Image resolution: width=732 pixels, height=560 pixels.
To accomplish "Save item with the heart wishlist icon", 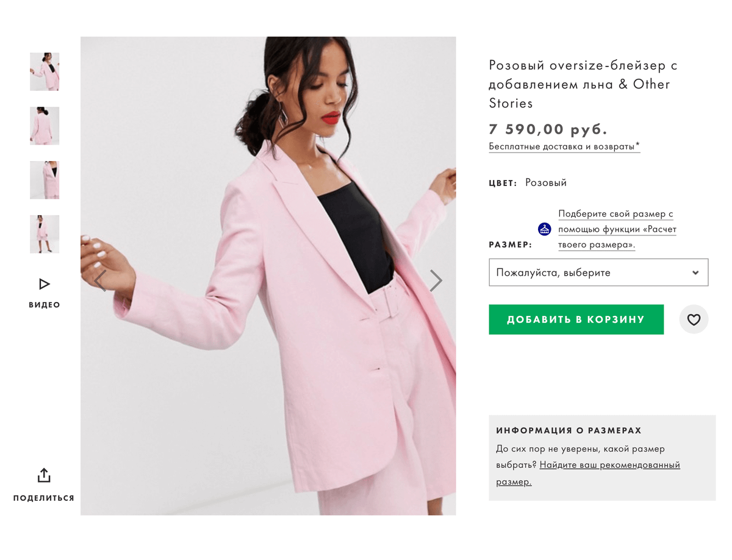I will (694, 319).
